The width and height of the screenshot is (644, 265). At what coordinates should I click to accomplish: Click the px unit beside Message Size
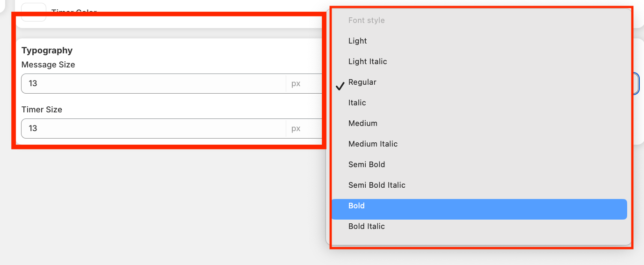click(x=296, y=84)
